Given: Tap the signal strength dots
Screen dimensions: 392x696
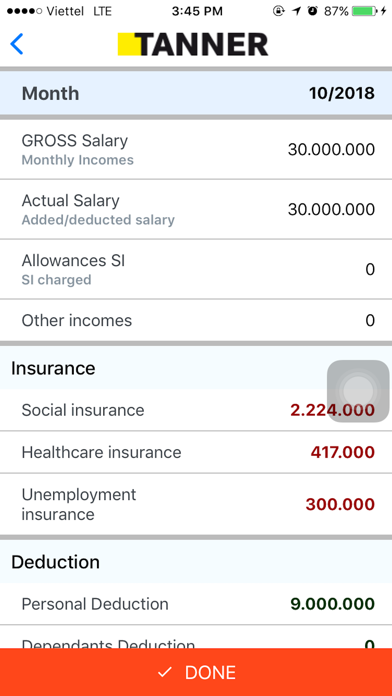Looking at the screenshot, I should (25, 12).
